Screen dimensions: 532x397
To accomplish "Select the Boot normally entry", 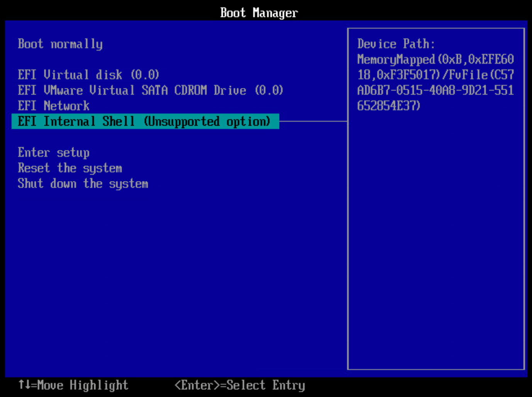I will coord(60,44).
